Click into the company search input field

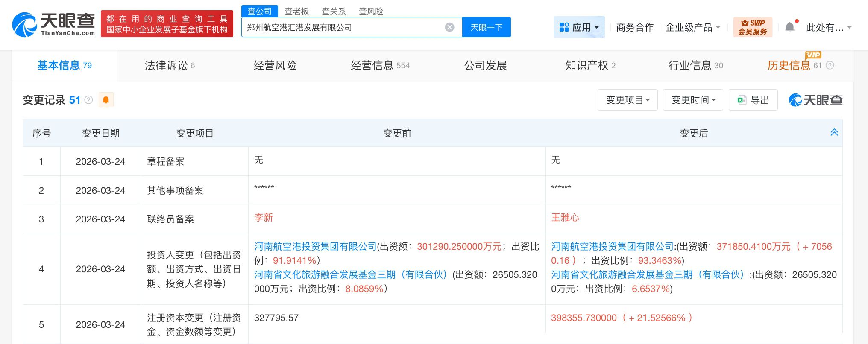pos(342,27)
